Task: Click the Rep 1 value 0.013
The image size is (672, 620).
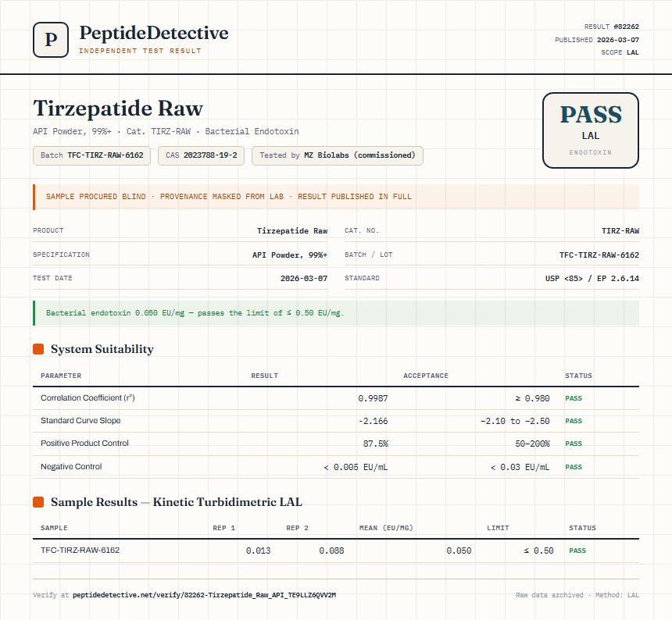Action: coord(258,551)
